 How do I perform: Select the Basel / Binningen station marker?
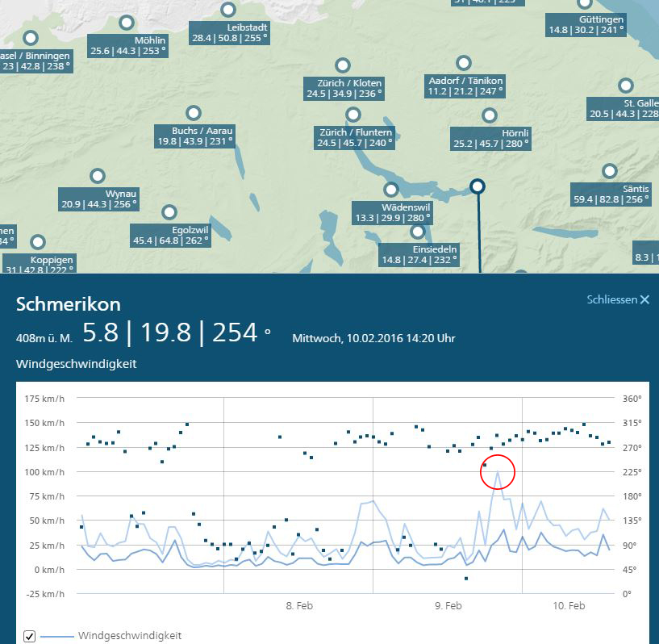(x=31, y=38)
